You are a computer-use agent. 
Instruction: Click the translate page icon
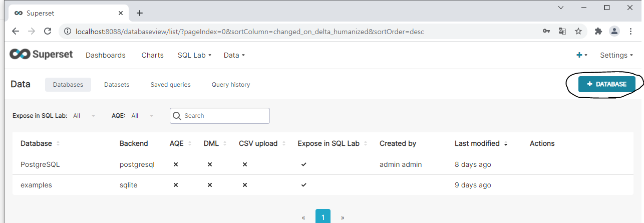point(562,31)
